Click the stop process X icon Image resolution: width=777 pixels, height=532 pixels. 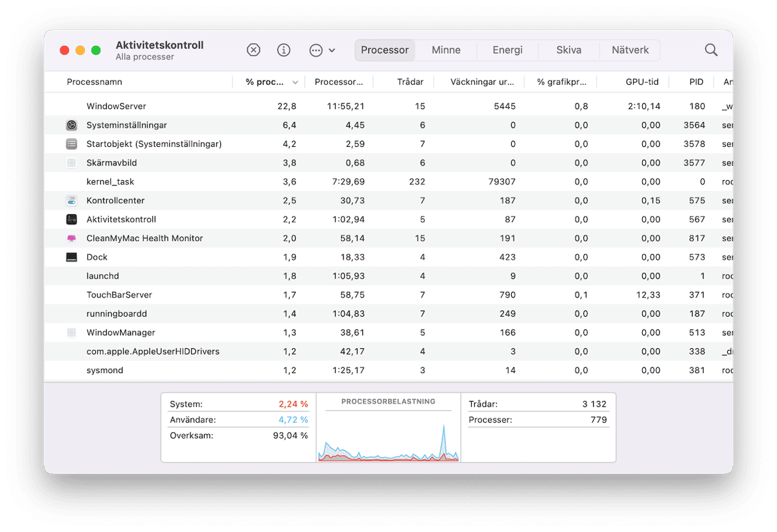click(x=254, y=50)
